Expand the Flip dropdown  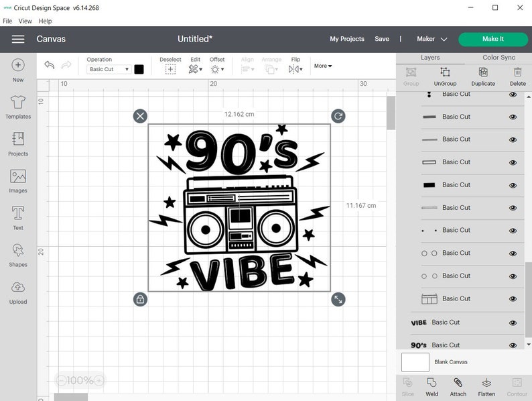point(295,70)
